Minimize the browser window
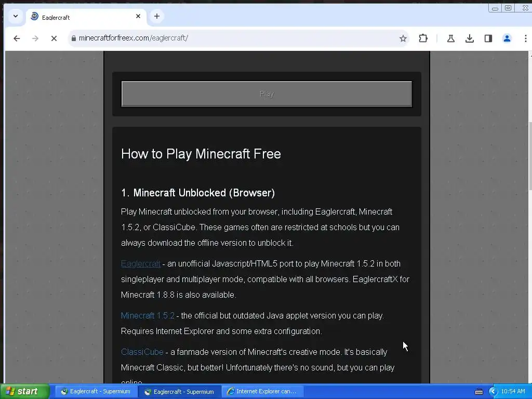532x399 pixels. (x=495, y=8)
